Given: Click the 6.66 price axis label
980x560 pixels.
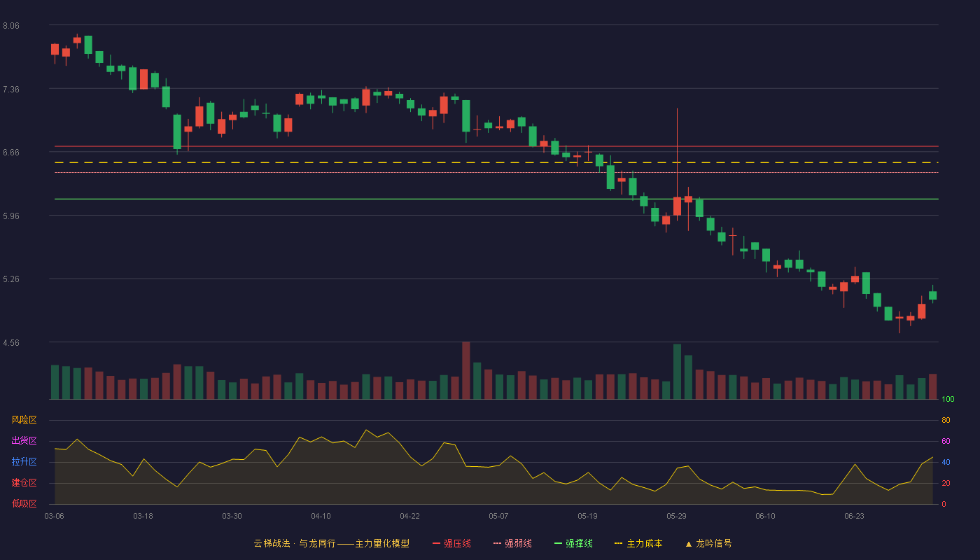Looking at the screenshot, I should (x=11, y=153).
